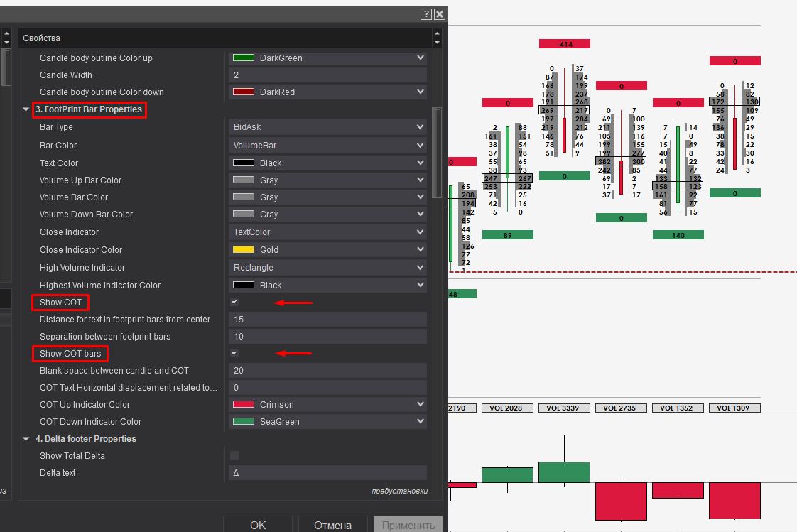Pick the Gold Close Indicator Color swatch
Screen dimensions: 797x532
pos(244,250)
